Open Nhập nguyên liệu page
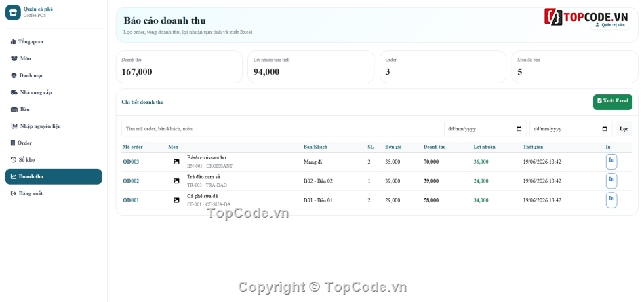The width and height of the screenshot is (644, 302). [54, 126]
